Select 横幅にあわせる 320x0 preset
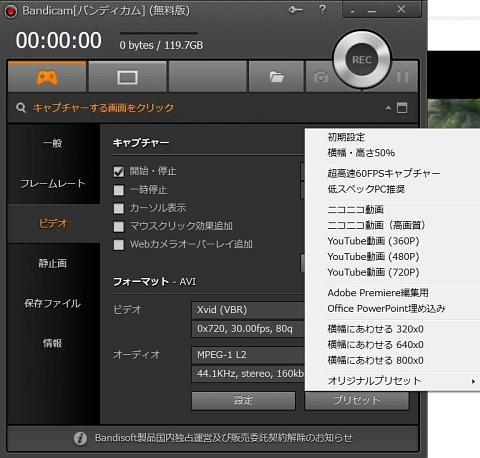Screen dimensions: 480x458 pyautogui.click(x=393, y=329)
